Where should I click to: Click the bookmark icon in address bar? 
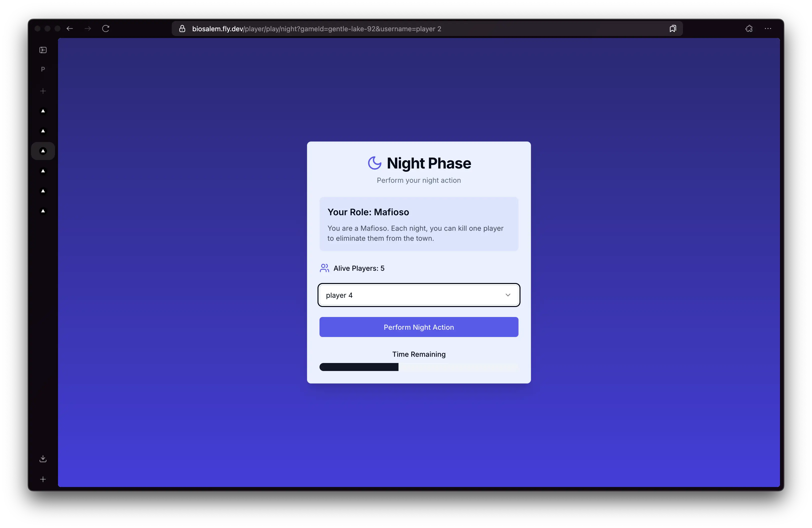click(672, 29)
